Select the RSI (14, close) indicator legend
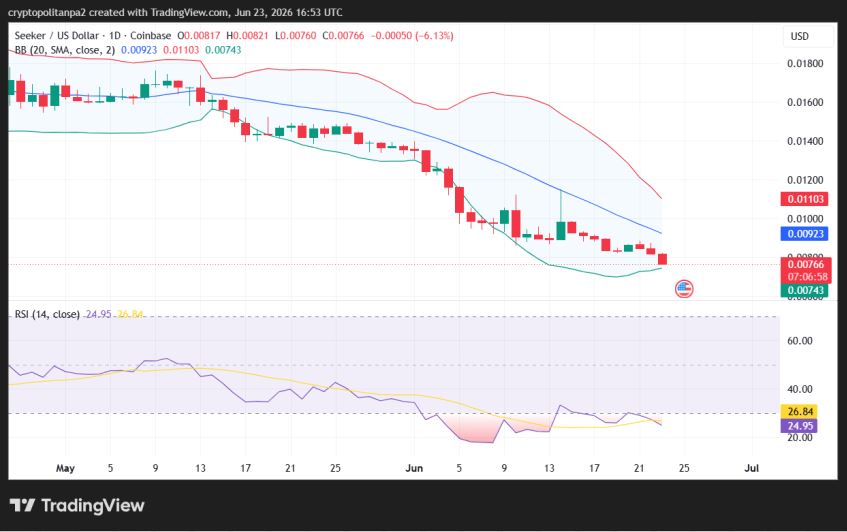This screenshot has width=847, height=532. tap(47, 314)
